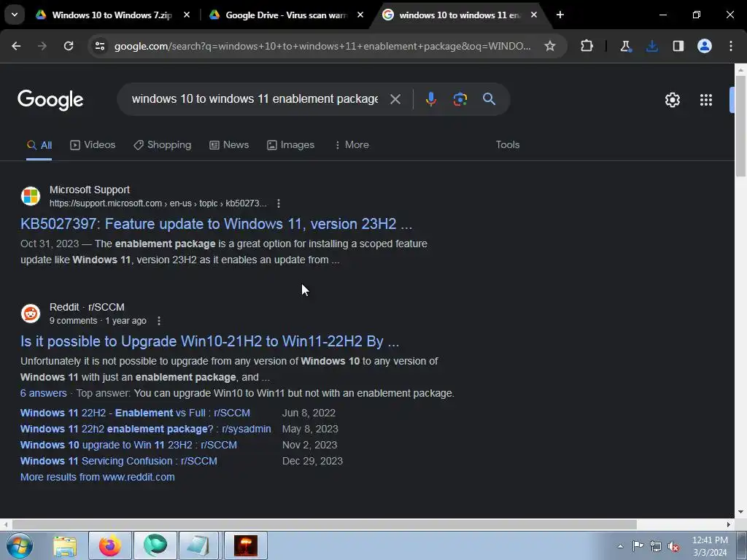Open Windows 10 upgrade to Win 11 23H2
Image resolution: width=747 pixels, height=560 pixels.
coord(128,446)
